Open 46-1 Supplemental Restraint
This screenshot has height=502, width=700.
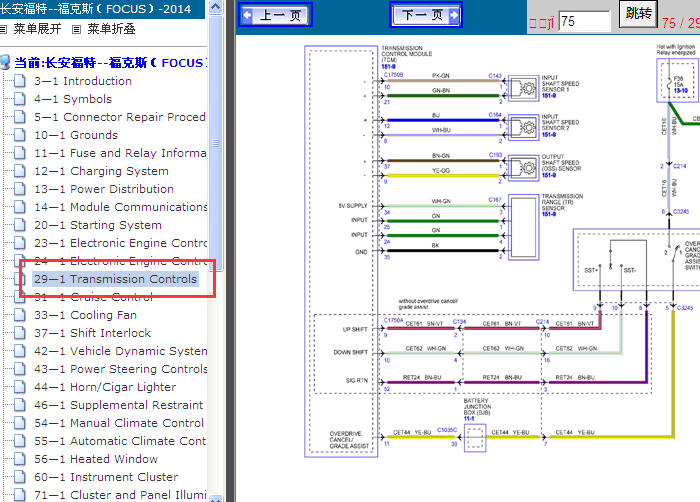click(118, 405)
